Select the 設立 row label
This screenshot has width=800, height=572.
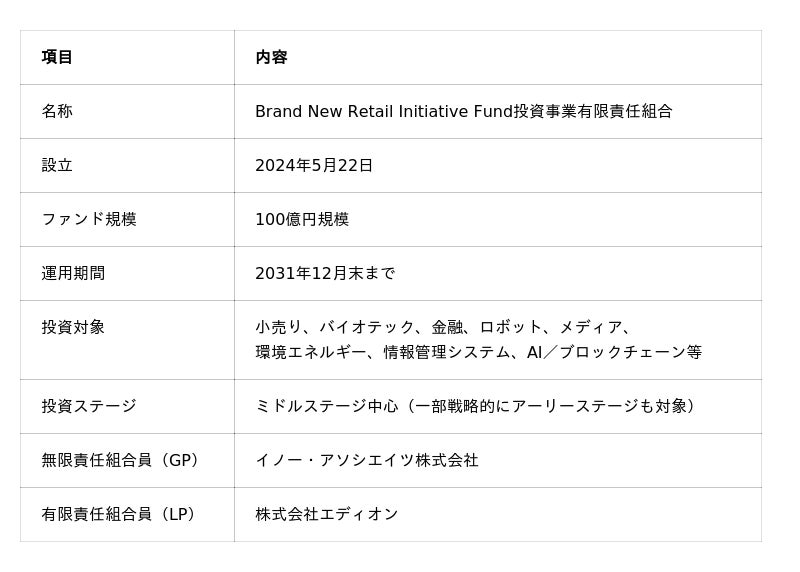coord(57,165)
